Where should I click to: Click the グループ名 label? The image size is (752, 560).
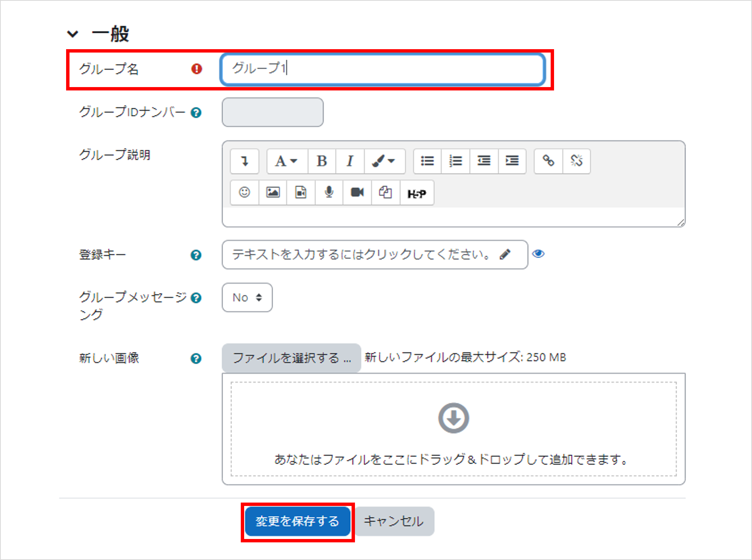pos(109,69)
